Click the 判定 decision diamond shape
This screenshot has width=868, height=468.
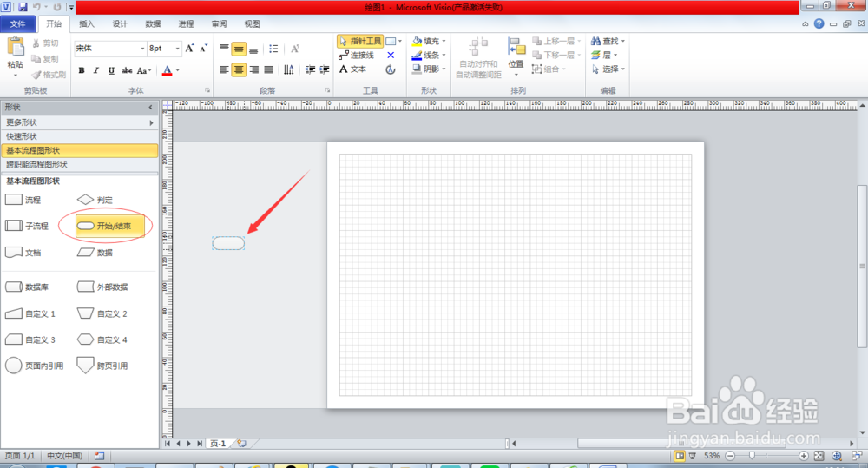tap(95, 200)
